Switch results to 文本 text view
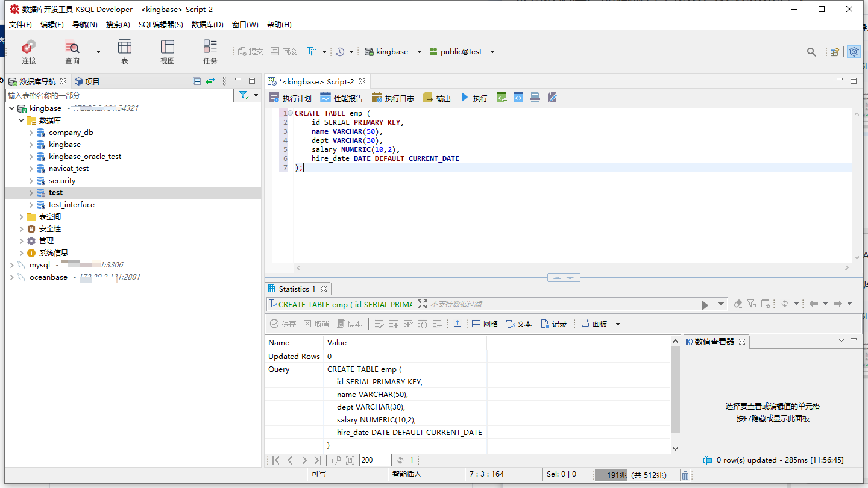 click(x=518, y=324)
